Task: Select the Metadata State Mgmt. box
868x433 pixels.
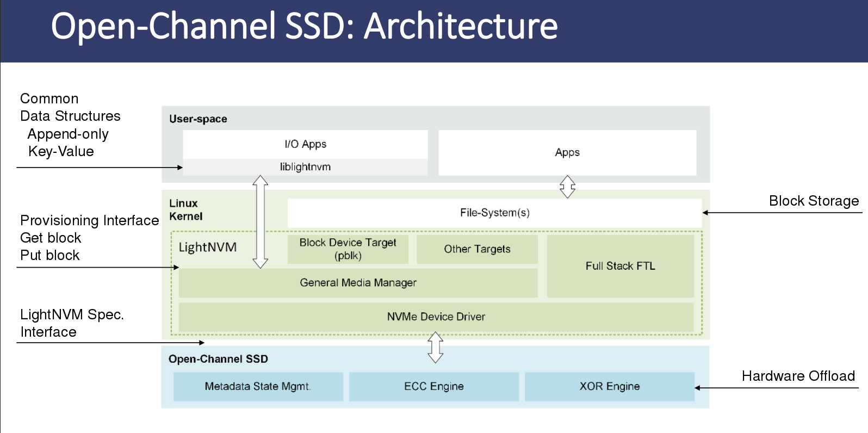Action: click(258, 387)
